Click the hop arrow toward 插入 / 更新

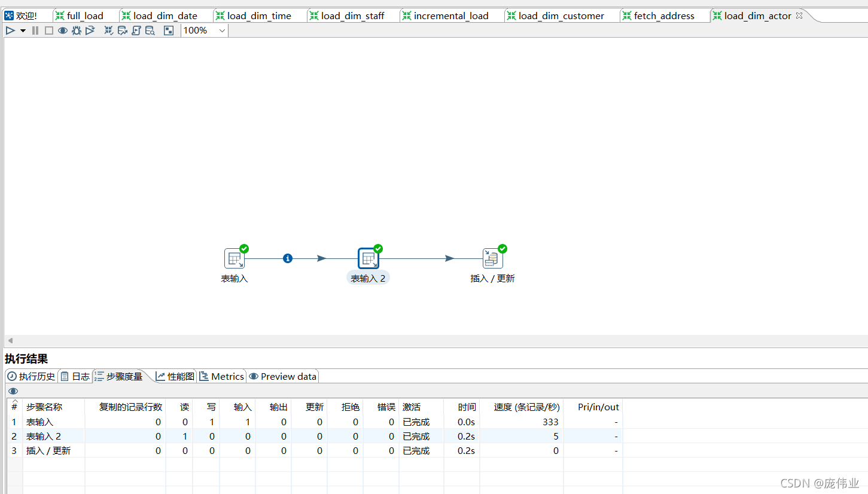tap(449, 258)
